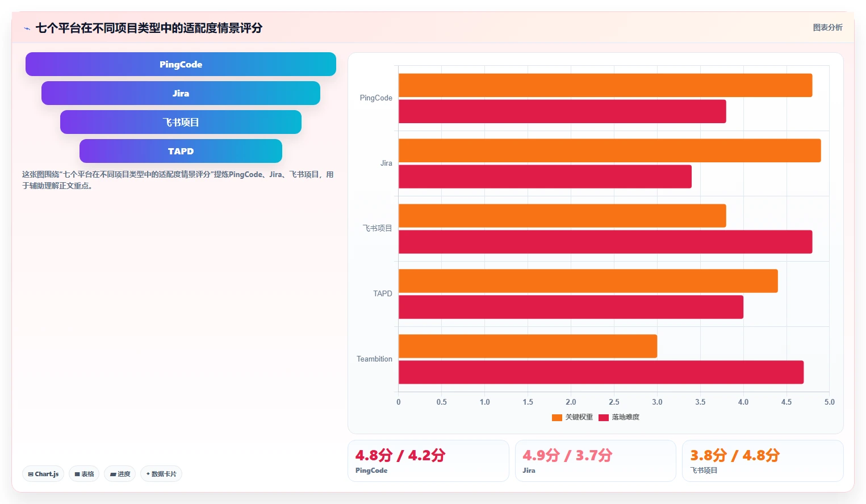Click Jira orange 关键权重 bar

(610, 150)
